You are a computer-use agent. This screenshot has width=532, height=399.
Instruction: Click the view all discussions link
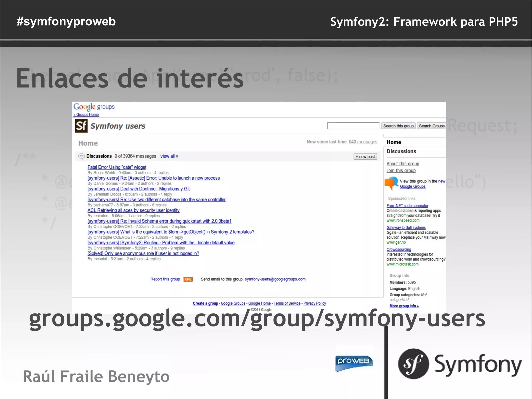pyautogui.click(x=169, y=156)
